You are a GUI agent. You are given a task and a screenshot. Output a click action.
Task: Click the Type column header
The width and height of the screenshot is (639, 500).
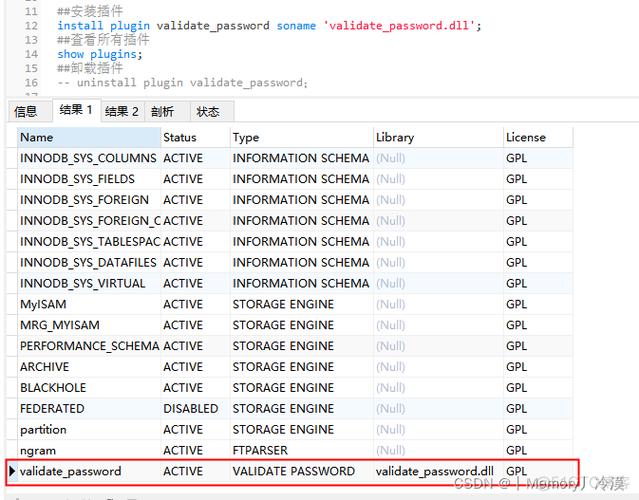[302, 137]
